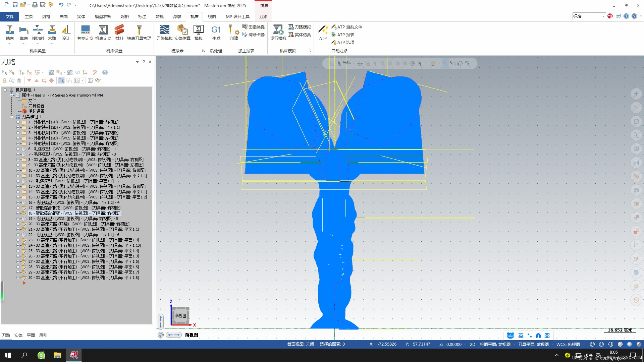Open the 视图 ribbon tab
This screenshot has width=644, height=362.
(212, 16)
